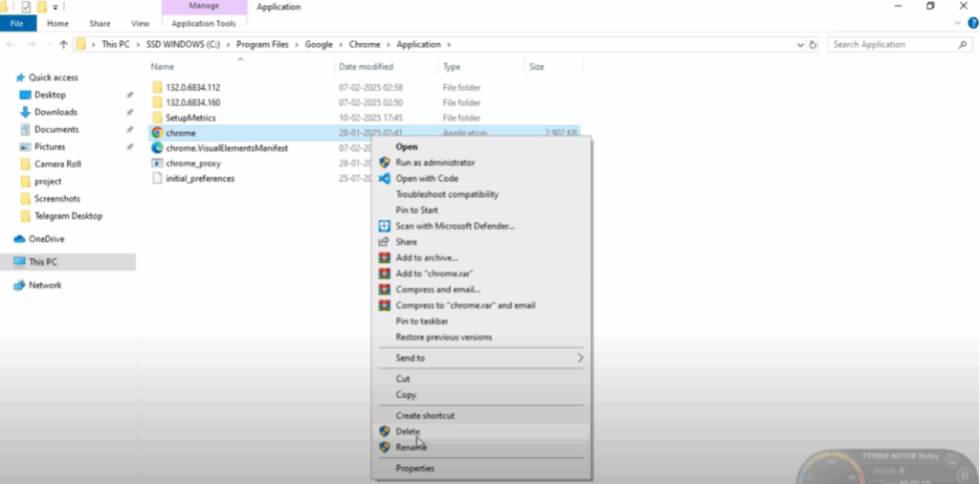
Task: Toggle the pin next to Downloads
Action: coord(129,113)
